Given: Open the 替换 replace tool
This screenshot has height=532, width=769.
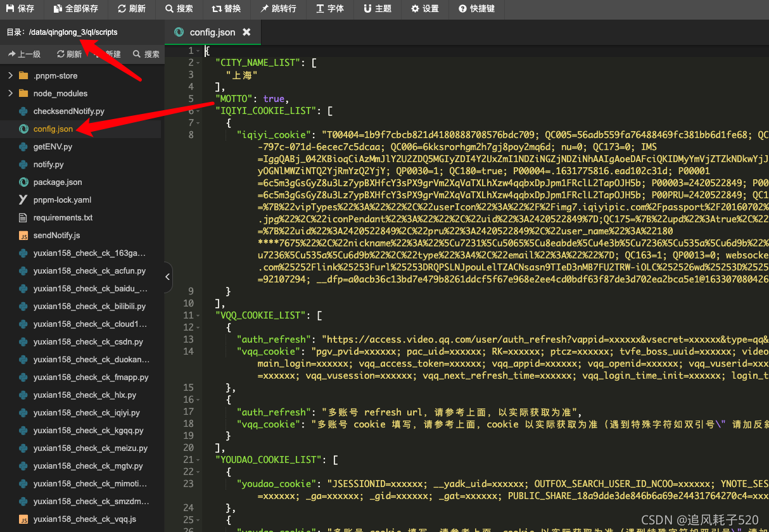Looking at the screenshot, I should pyautogui.click(x=227, y=9).
